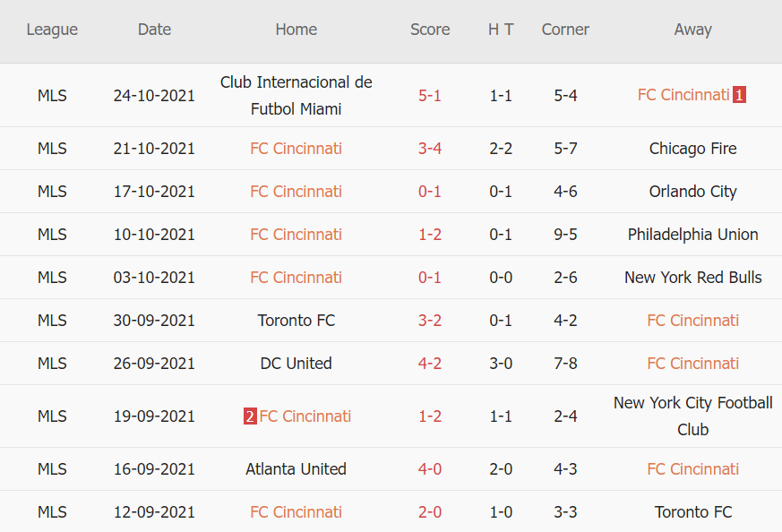782x532 pixels.
Task: Select the Date column header
Action: coord(154,30)
